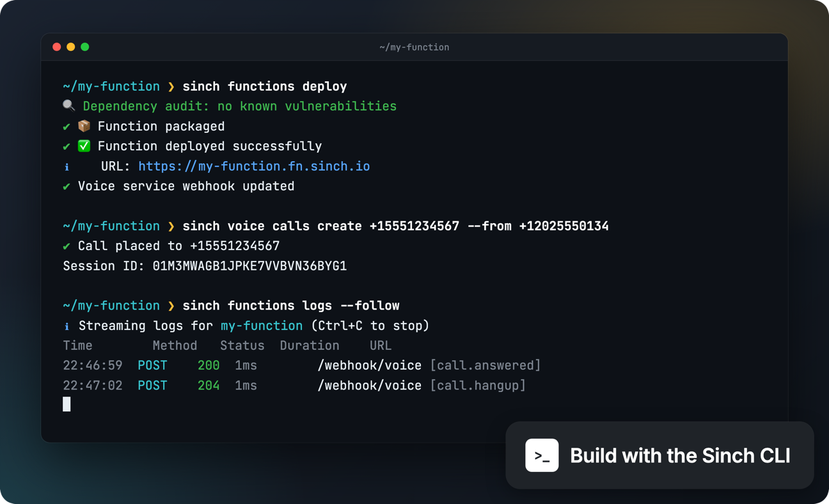Click the package box icon beside Function packaged

point(84,125)
